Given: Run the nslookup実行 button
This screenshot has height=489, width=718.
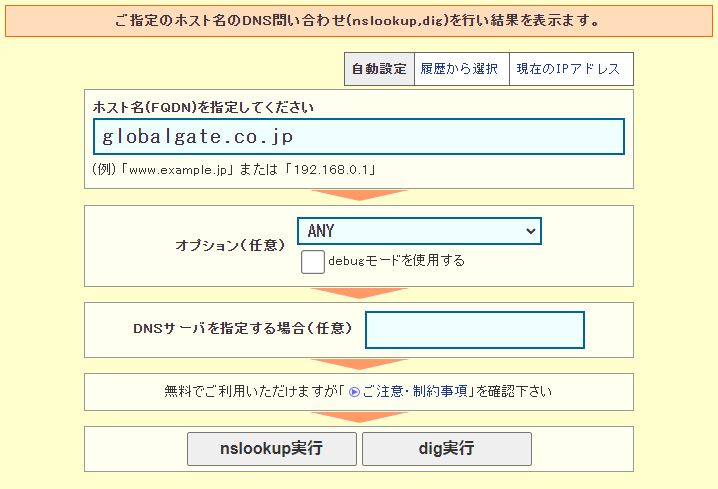Looking at the screenshot, I should click(272, 449).
